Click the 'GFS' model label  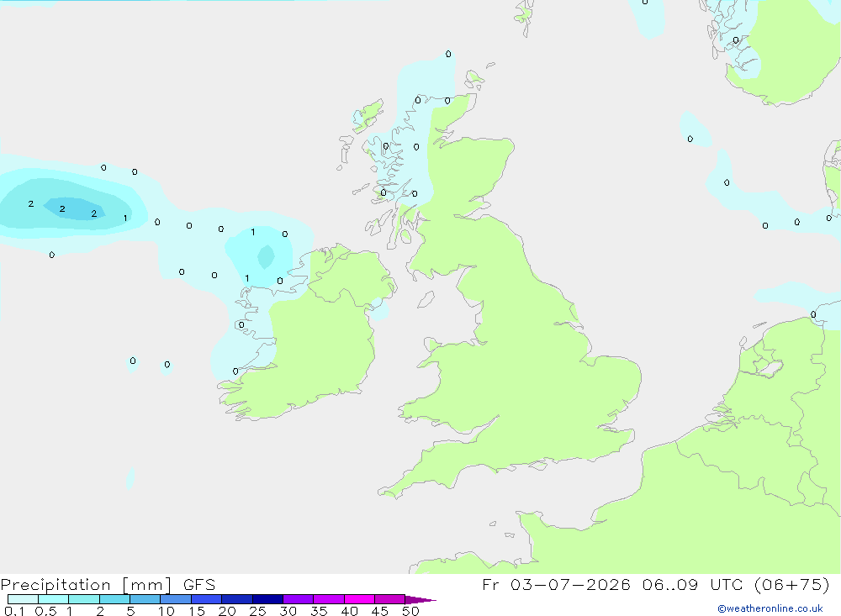[199, 584]
